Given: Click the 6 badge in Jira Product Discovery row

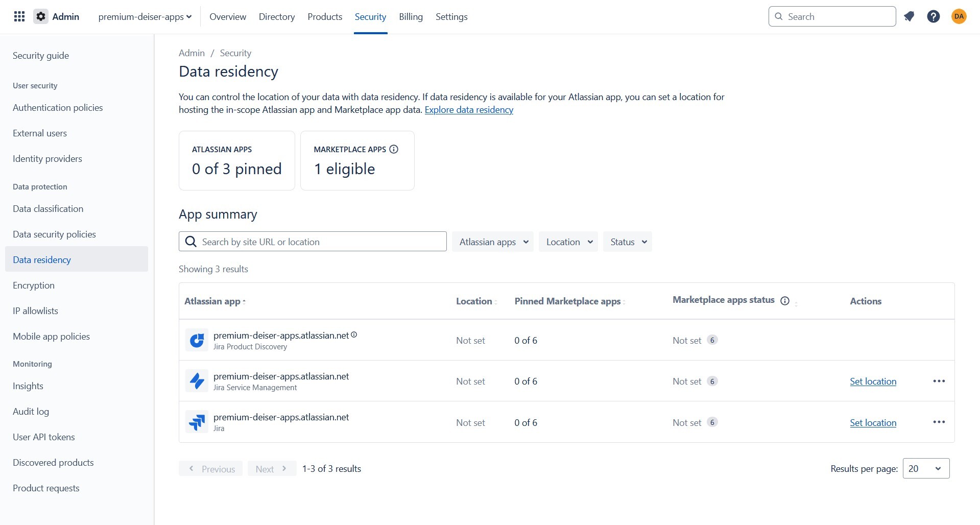Looking at the screenshot, I should click(x=712, y=340).
